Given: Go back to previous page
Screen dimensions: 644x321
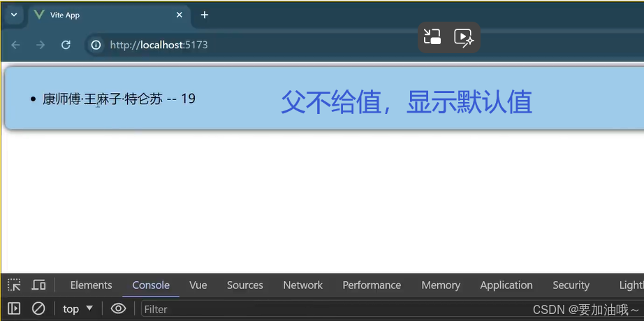Looking at the screenshot, I should pyautogui.click(x=15, y=45).
